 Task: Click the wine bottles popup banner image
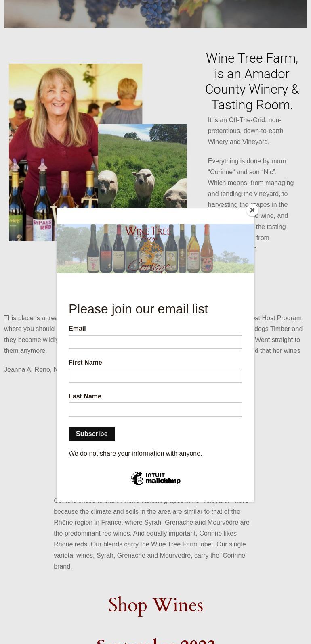155,249
